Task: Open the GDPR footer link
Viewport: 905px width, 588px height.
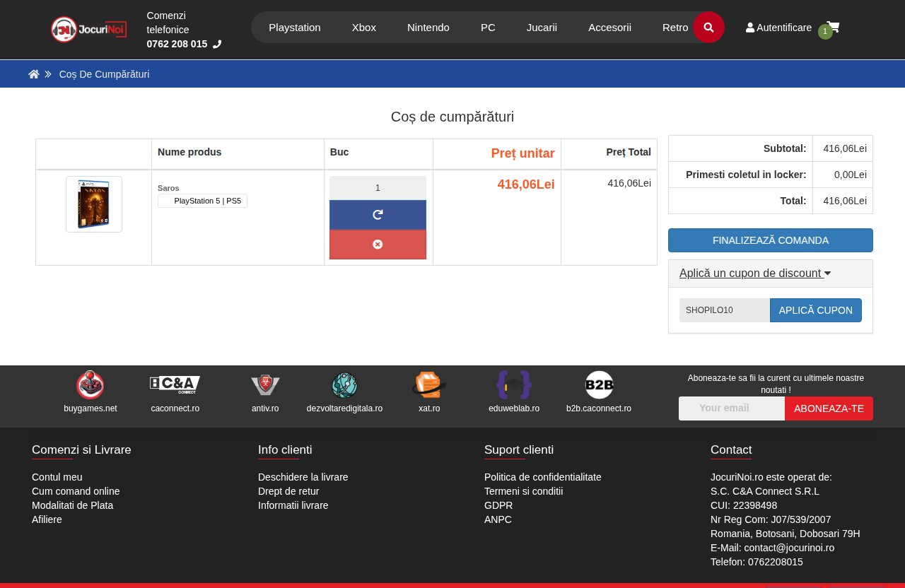Action: 498,505
